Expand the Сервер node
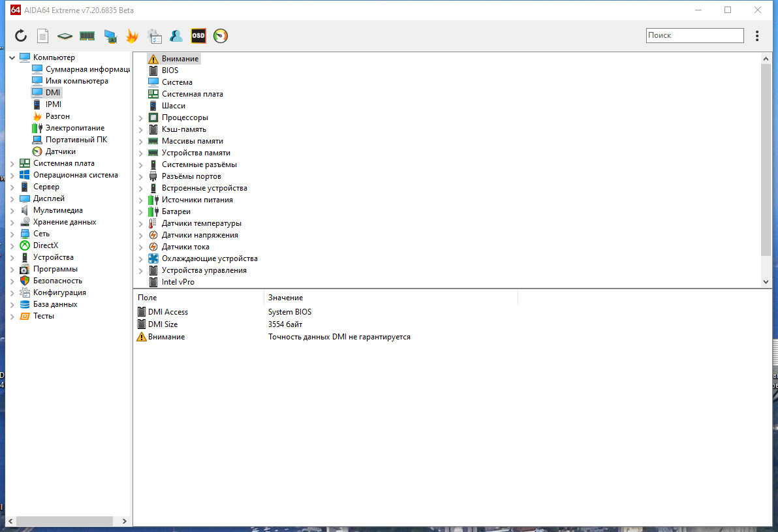 tap(12, 187)
